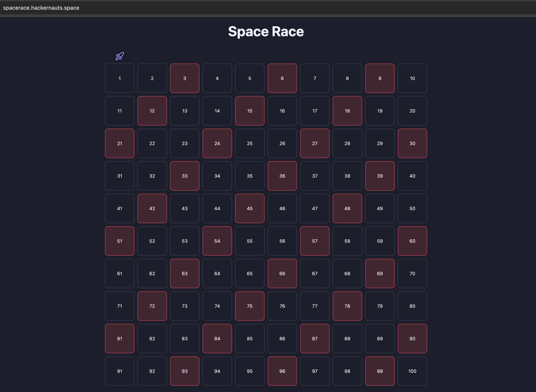This screenshot has height=392, width=536.
Task: Click cell 75 on the game board
Action: tap(250, 306)
